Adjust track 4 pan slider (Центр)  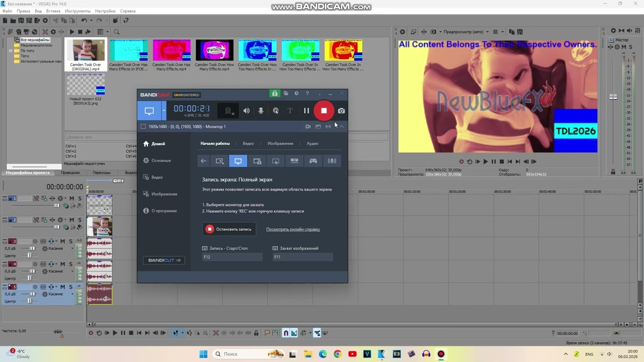coord(30,278)
